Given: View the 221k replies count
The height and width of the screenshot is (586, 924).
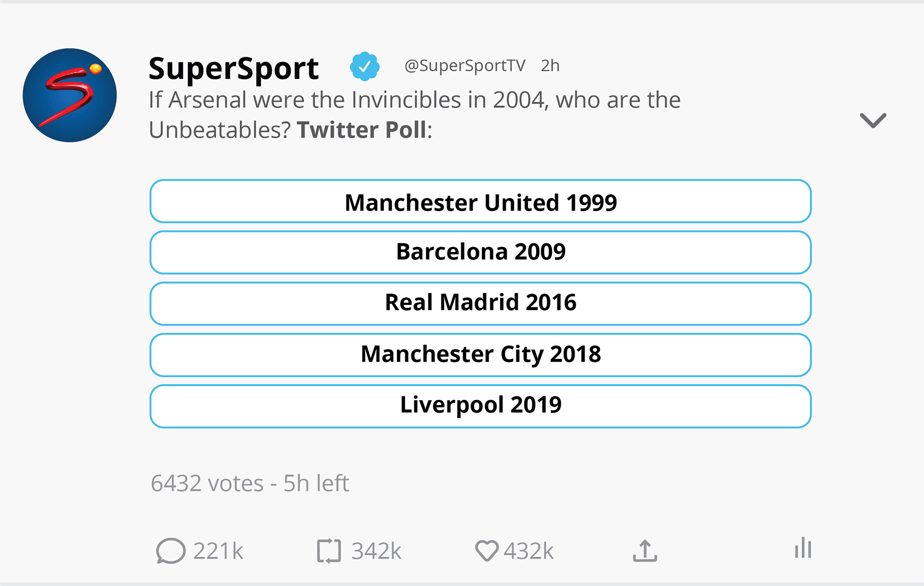Looking at the screenshot, I should tap(218, 551).
